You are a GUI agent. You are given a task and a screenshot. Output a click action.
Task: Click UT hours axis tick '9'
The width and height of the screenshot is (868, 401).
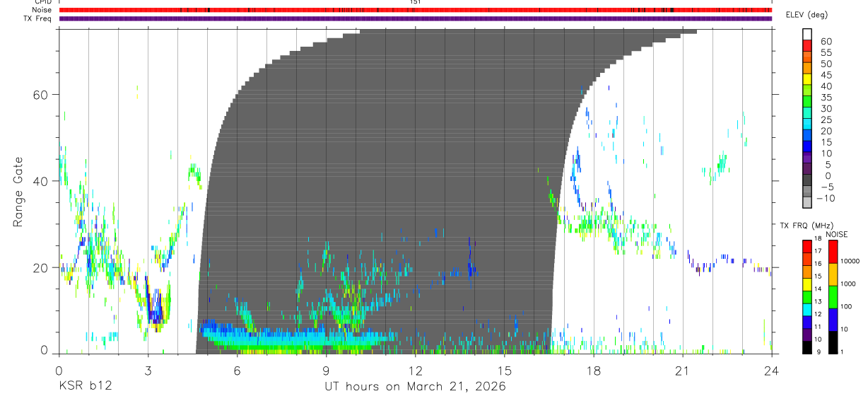pyautogui.click(x=326, y=369)
